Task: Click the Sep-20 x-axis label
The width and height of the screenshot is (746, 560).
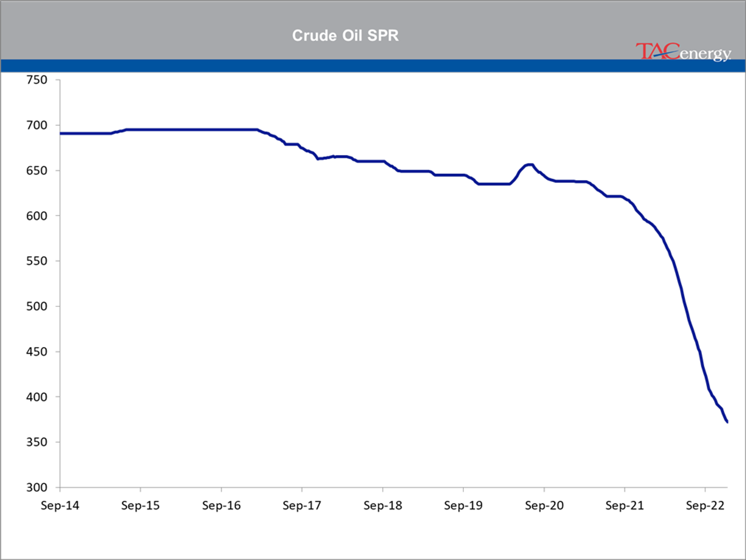Action: (544, 506)
